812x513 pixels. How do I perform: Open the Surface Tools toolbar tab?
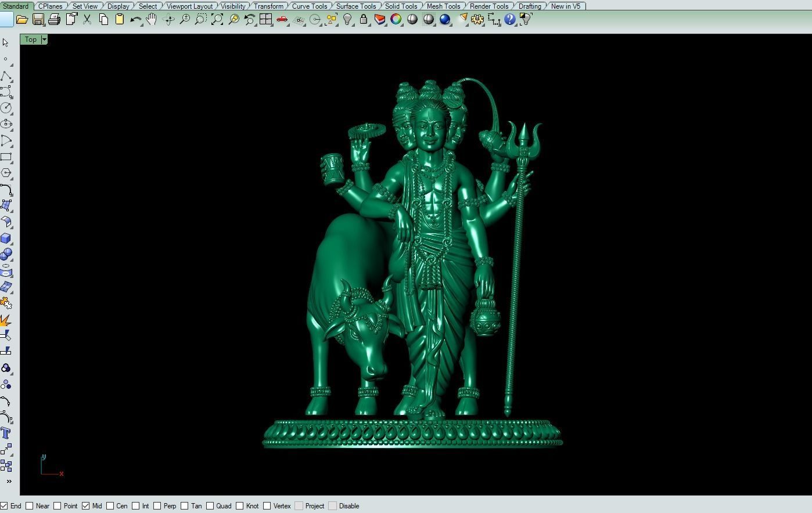tap(356, 6)
